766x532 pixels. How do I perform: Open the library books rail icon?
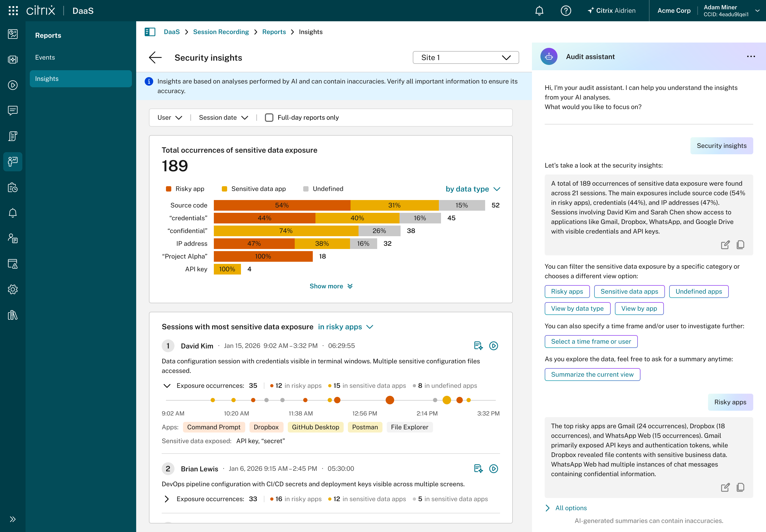(x=13, y=315)
